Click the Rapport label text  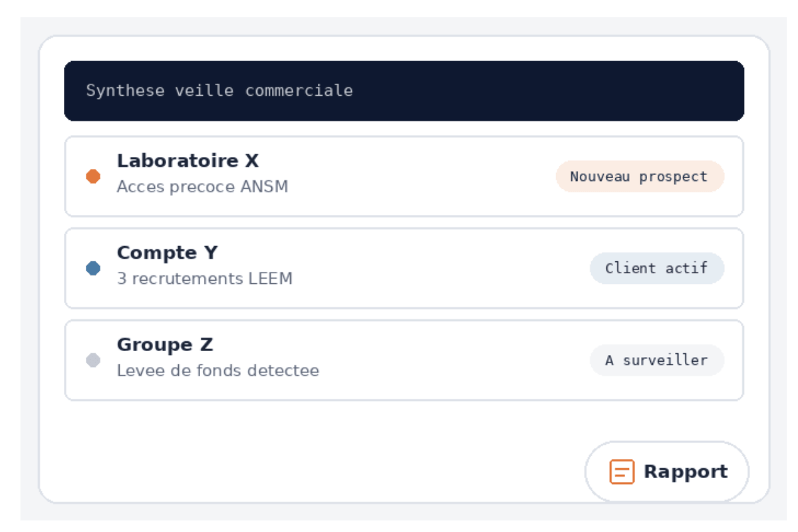coord(686,471)
